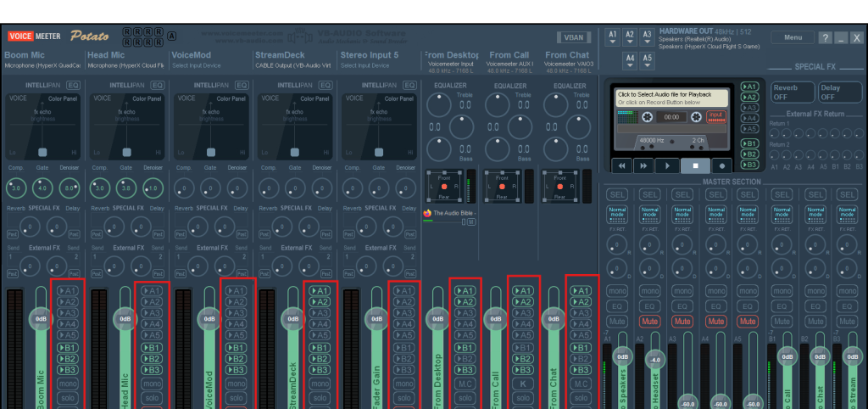Screen dimensions: 868x409
Task: Click the Boom Mic Gate knob showing 4.0
Action: (x=42, y=188)
